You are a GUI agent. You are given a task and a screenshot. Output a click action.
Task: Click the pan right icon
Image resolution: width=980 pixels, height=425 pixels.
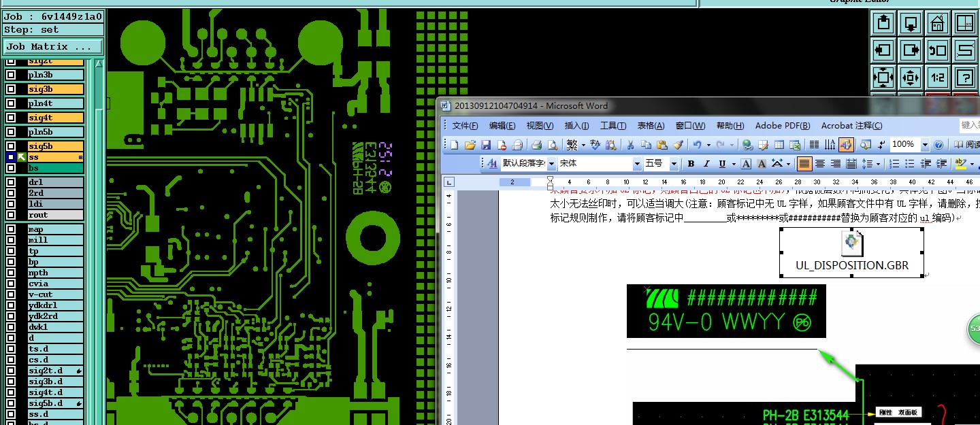(x=911, y=50)
